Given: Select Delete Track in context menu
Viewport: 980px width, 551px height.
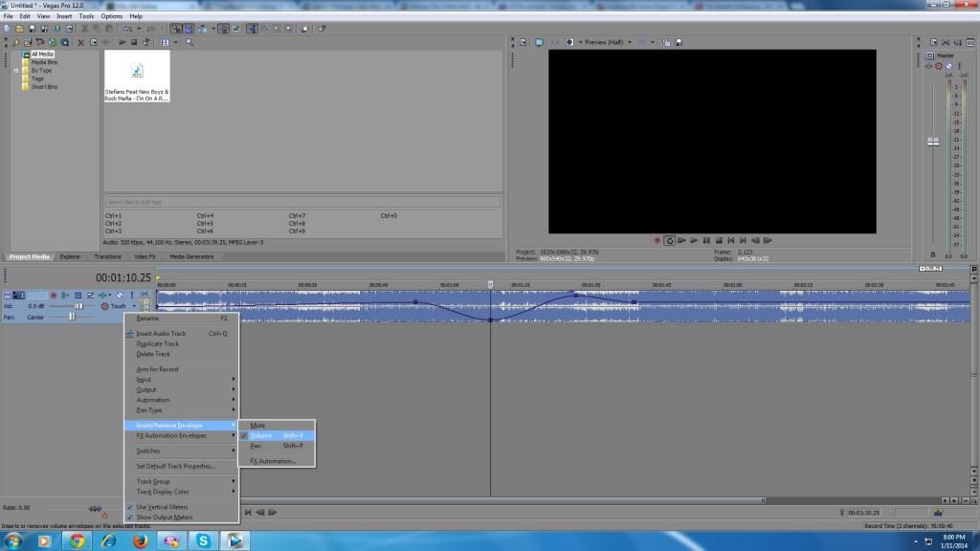Looking at the screenshot, I should [181, 354].
